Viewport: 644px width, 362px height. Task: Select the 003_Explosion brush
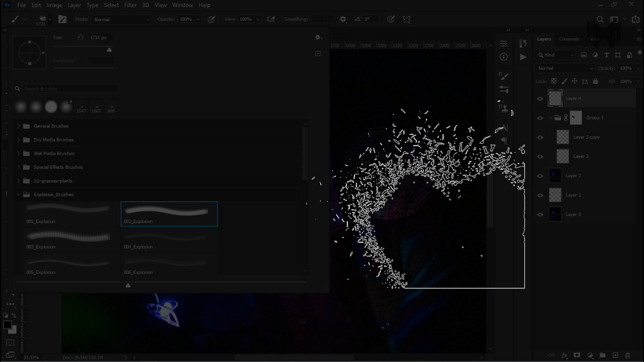tap(72, 239)
